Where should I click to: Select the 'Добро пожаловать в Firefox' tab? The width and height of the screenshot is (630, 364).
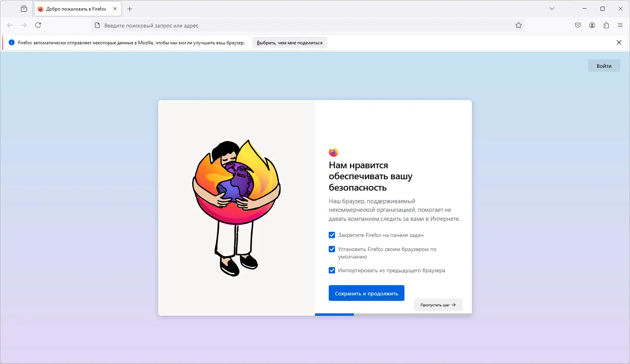point(78,9)
